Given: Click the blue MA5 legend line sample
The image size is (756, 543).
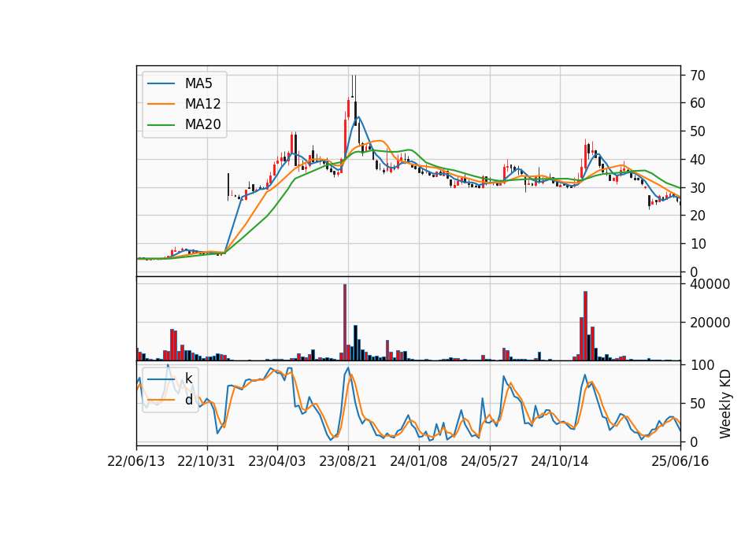Looking at the screenshot, I should coord(161,83).
